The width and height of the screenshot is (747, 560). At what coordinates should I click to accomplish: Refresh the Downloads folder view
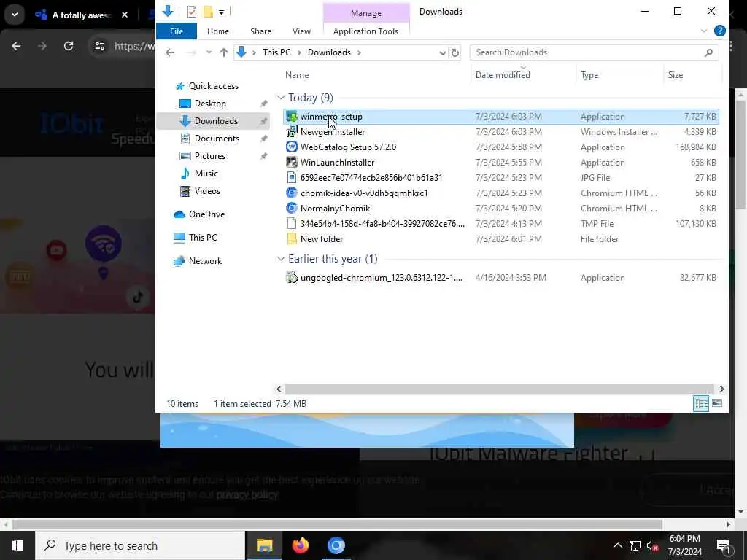click(455, 52)
